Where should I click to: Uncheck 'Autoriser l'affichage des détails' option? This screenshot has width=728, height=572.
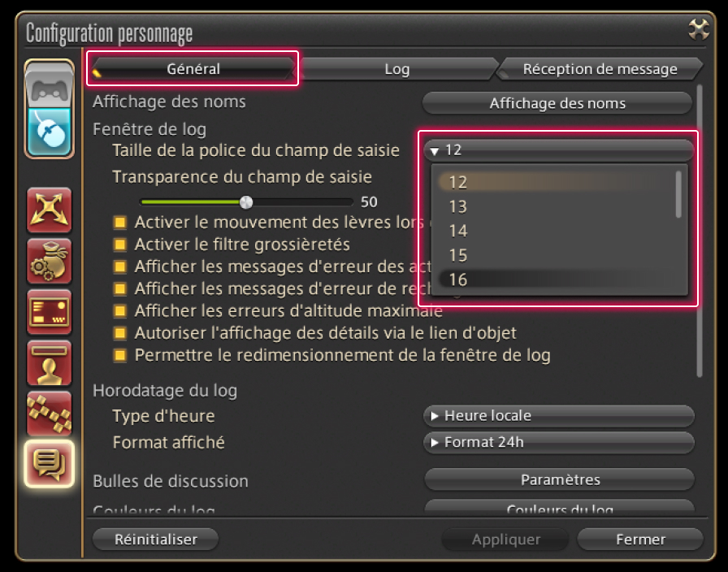[x=120, y=333]
